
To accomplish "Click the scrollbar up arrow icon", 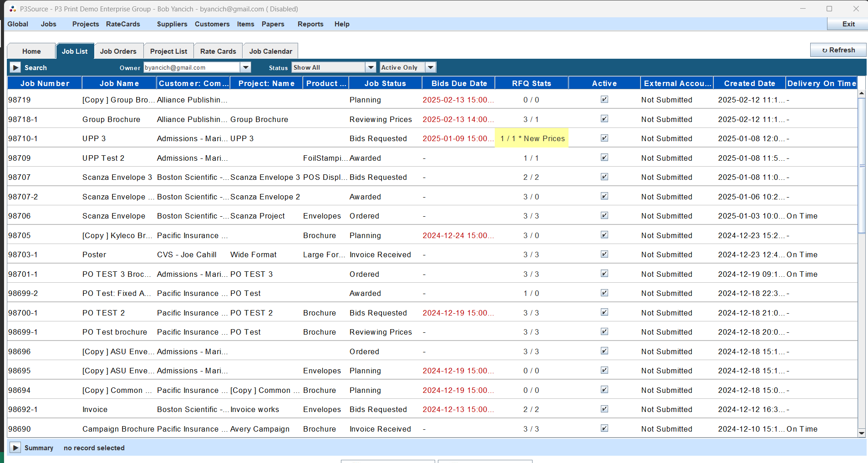I will pyautogui.click(x=861, y=93).
